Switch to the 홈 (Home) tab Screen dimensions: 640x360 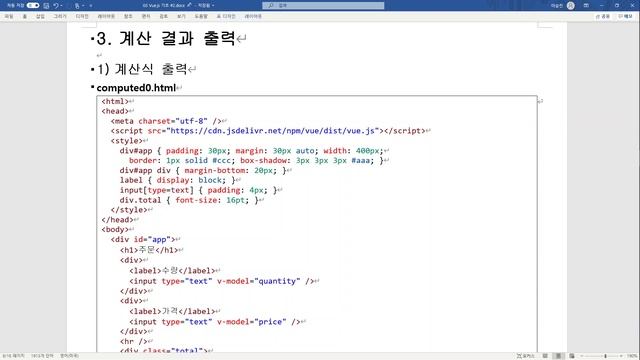point(24,16)
